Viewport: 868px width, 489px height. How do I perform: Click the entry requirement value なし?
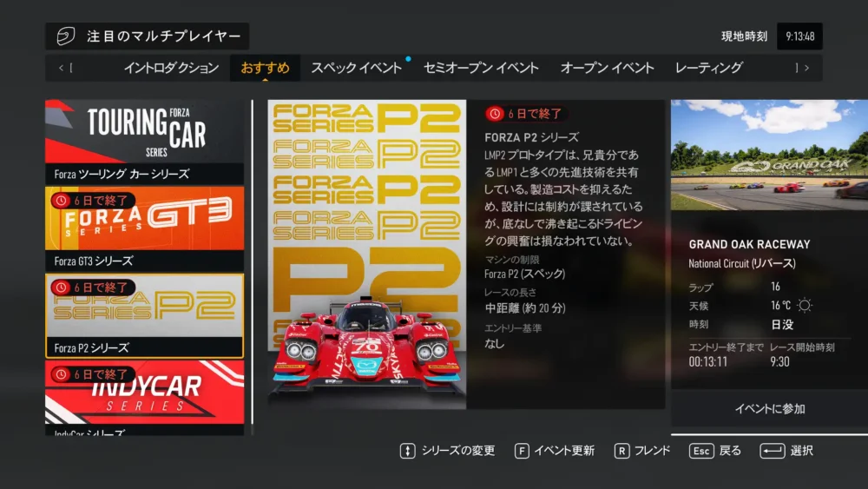495,343
